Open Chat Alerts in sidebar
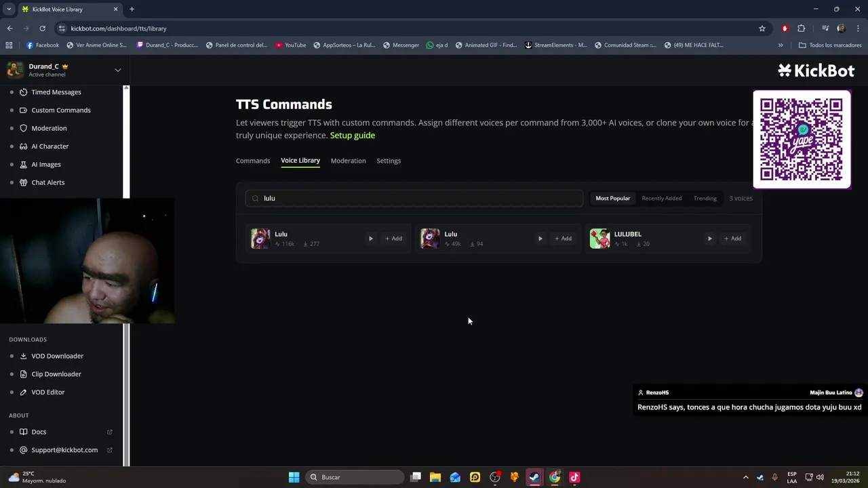The image size is (868, 488). 47,182
